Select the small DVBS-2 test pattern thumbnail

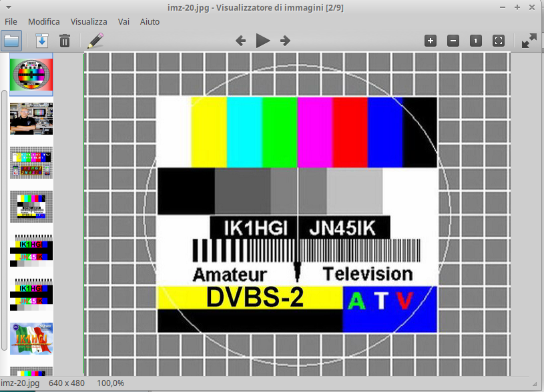click(31, 207)
